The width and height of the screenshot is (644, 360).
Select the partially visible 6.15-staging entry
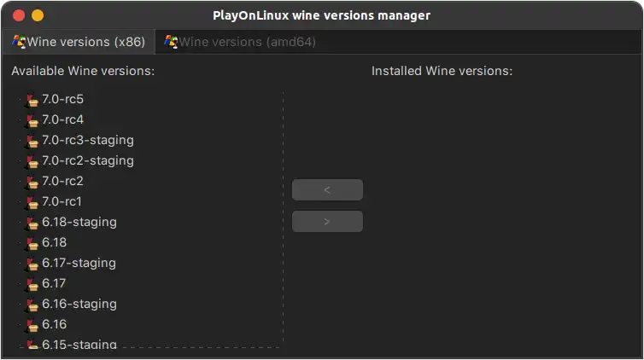(x=79, y=344)
